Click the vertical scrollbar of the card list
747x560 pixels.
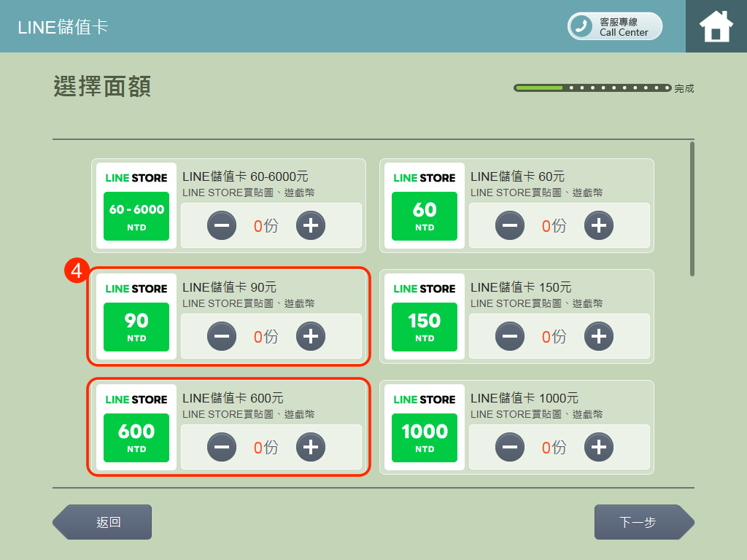click(x=692, y=209)
